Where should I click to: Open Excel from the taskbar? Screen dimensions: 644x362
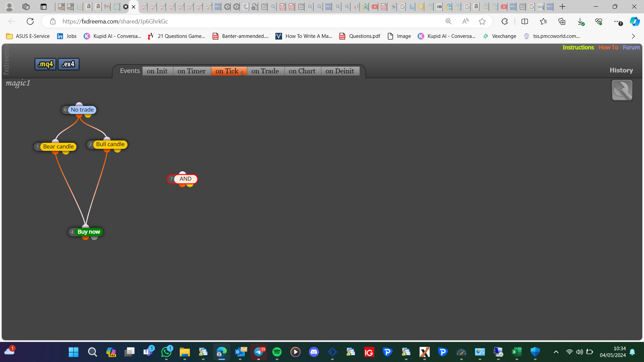(x=517, y=352)
